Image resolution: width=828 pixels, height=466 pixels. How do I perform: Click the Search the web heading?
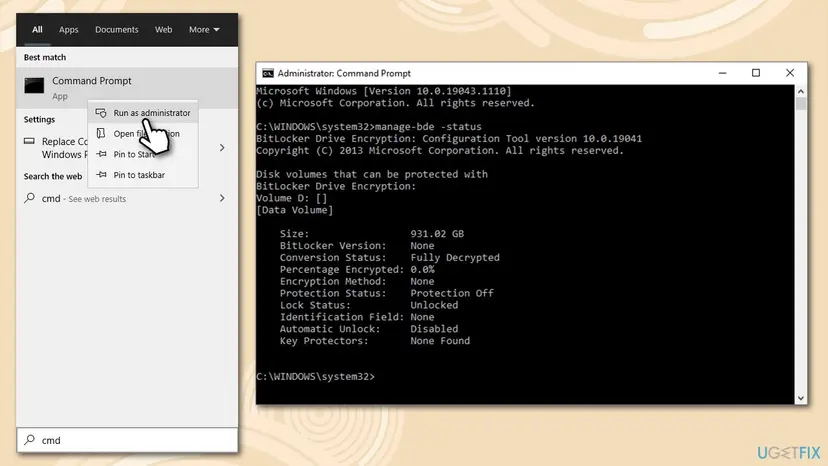coord(53,176)
